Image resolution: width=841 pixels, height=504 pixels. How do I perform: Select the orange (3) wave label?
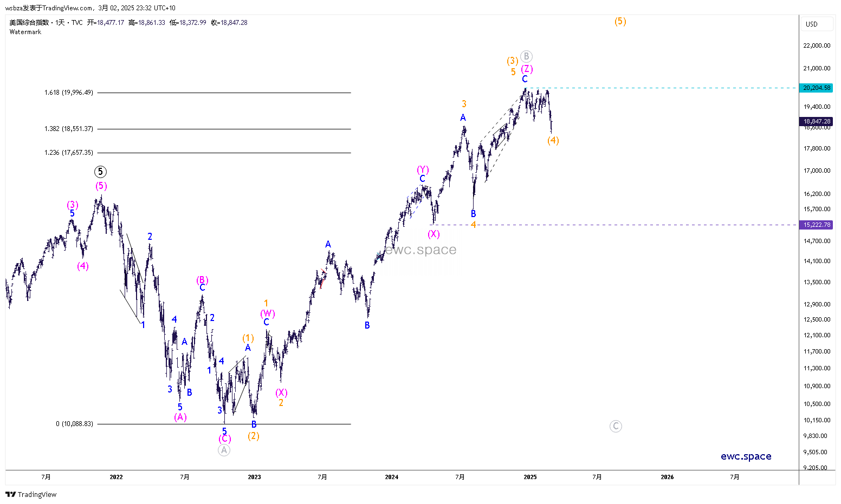513,61
